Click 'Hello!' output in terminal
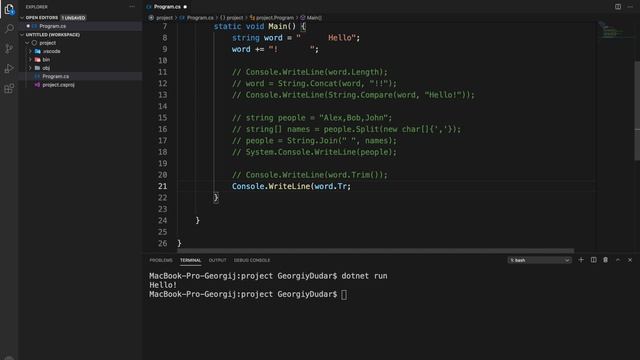The height and width of the screenshot is (360, 640). click(163, 285)
